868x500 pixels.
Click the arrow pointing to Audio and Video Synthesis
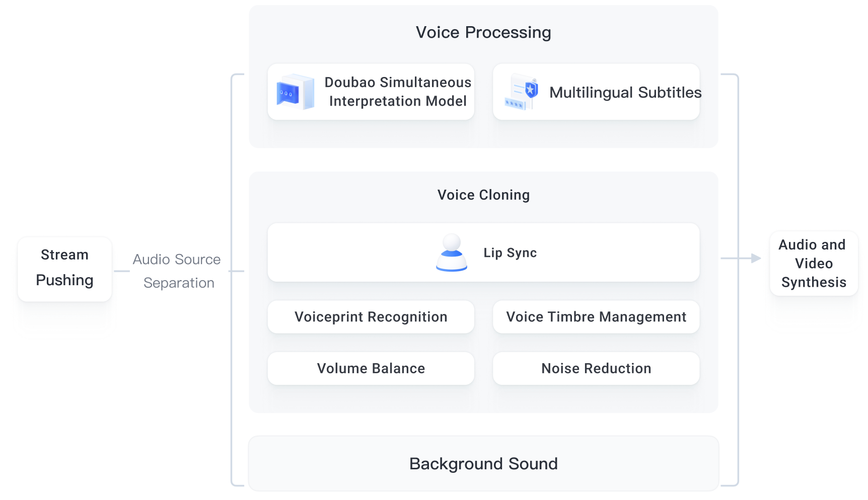[x=741, y=258]
